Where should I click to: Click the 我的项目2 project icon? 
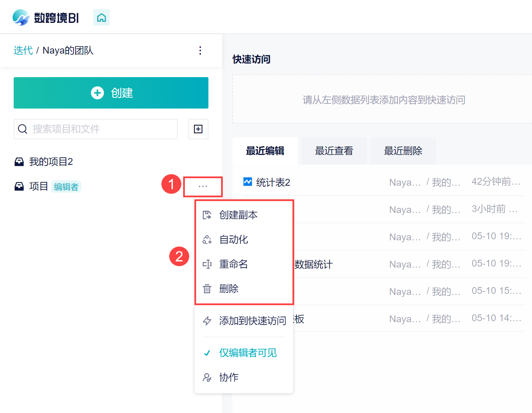[19, 162]
